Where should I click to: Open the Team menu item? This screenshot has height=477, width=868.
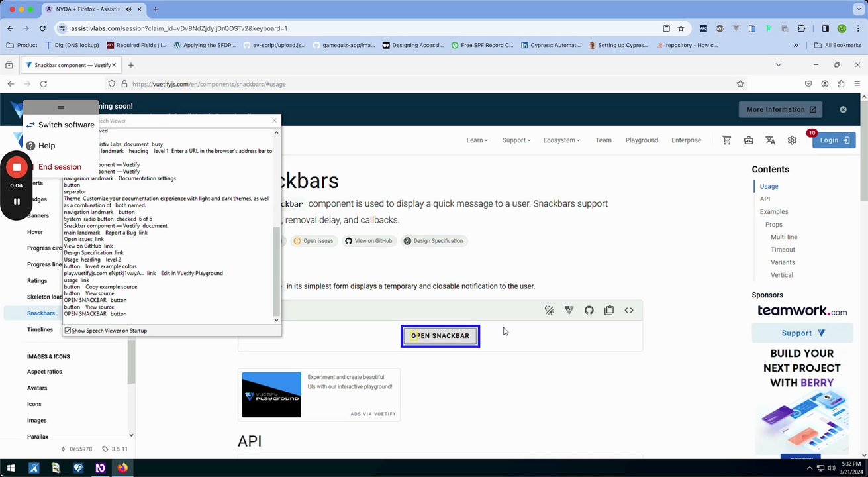(603, 140)
